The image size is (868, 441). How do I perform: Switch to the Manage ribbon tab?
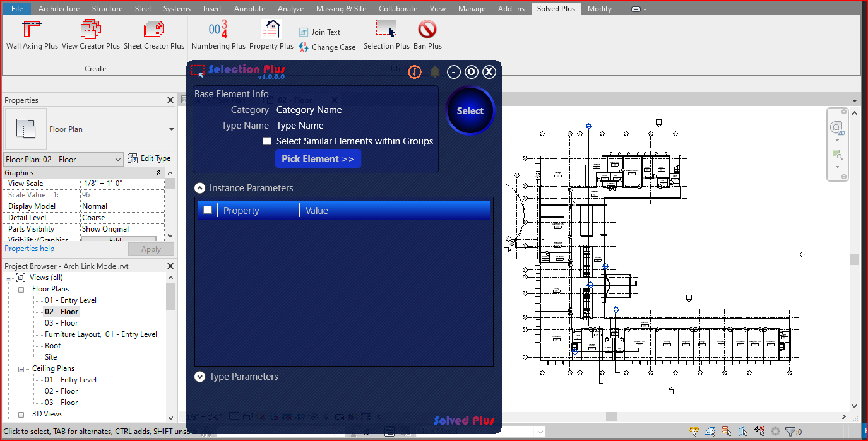tap(472, 9)
